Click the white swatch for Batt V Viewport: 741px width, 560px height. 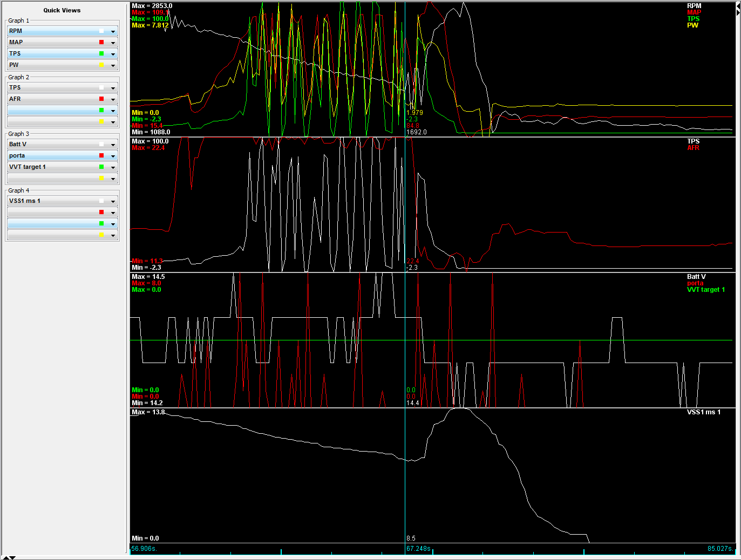point(101,144)
